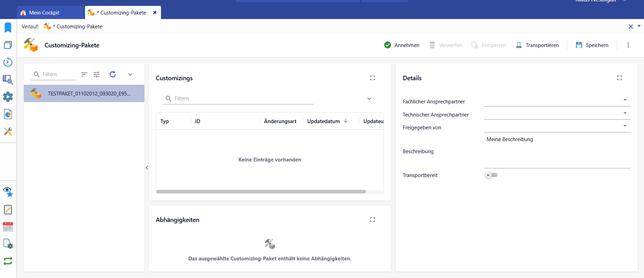Expand the Verlauf dropdown arrow
This screenshot has height=278, width=644.
pos(639,26)
